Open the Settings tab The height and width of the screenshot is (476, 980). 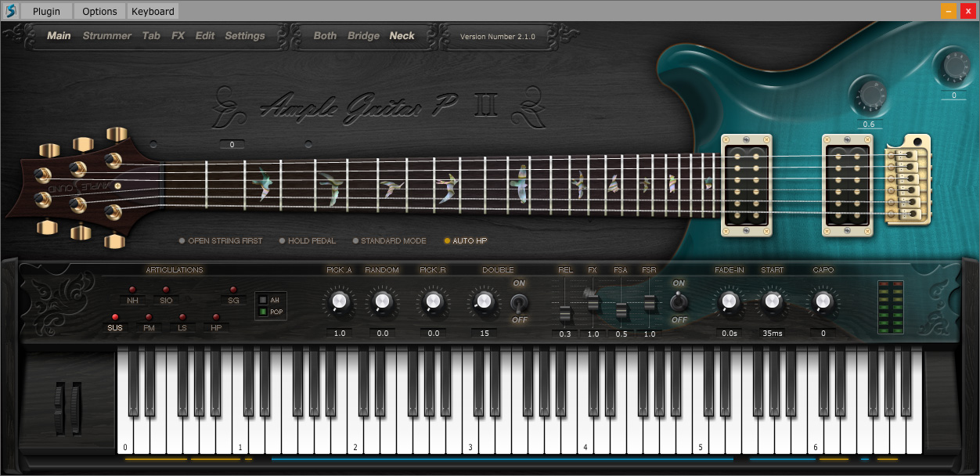[x=245, y=35]
